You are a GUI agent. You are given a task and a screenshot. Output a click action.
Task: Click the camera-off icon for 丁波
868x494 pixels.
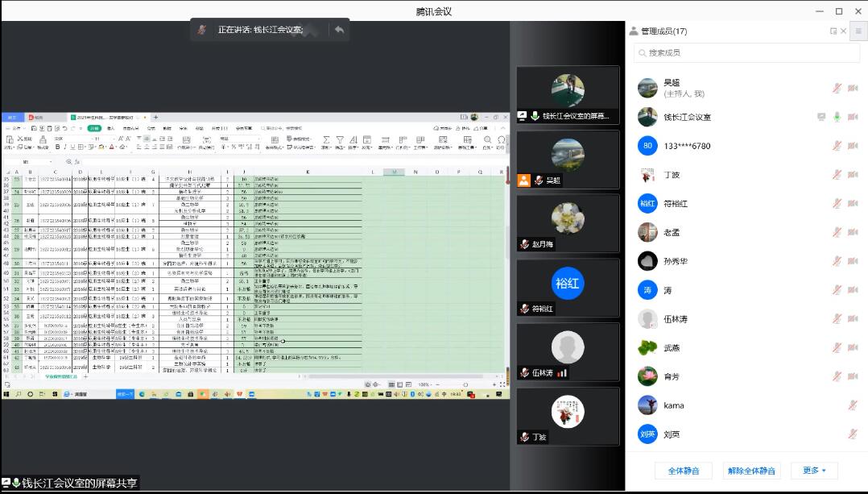click(x=853, y=175)
